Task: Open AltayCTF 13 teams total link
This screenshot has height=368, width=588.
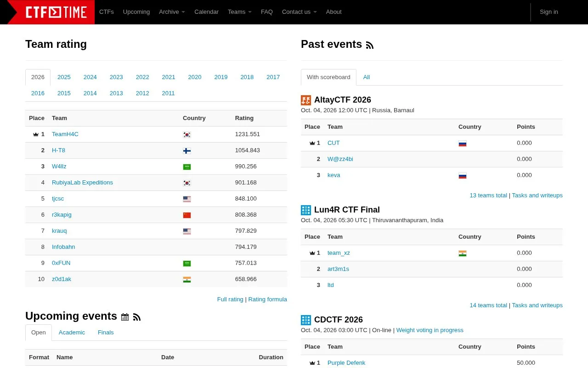Action: tap(488, 195)
